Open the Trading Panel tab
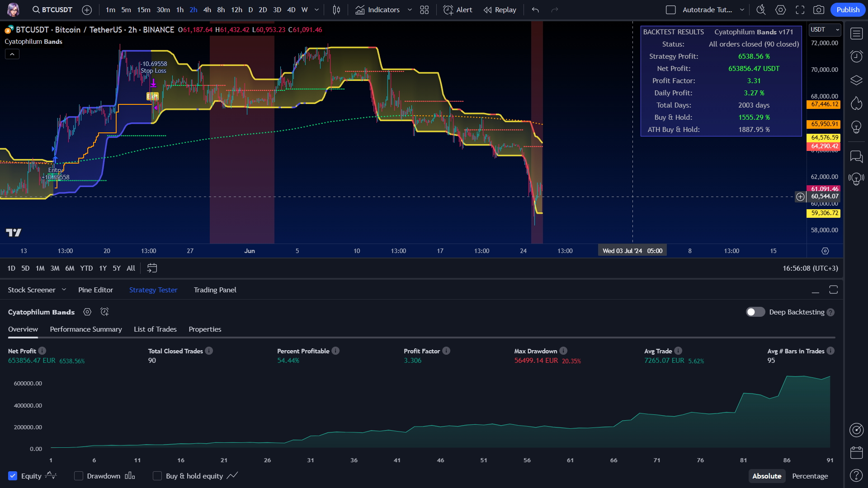 pyautogui.click(x=215, y=290)
